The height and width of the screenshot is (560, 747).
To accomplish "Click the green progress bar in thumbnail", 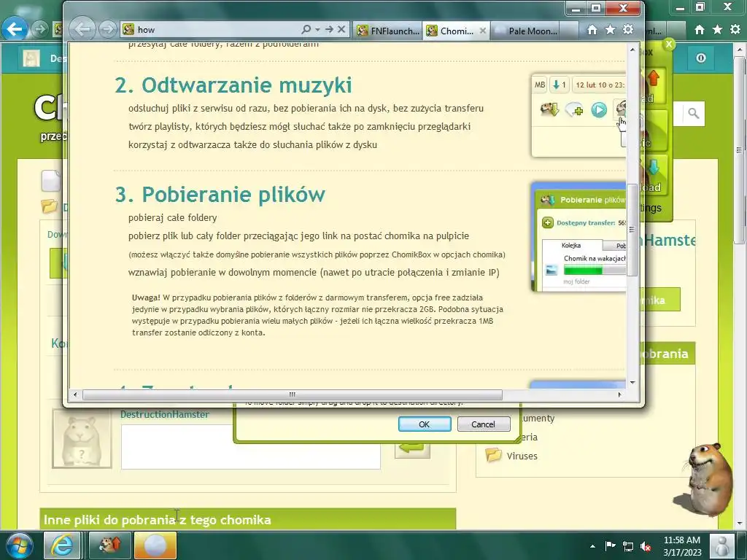I will click(583, 270).
